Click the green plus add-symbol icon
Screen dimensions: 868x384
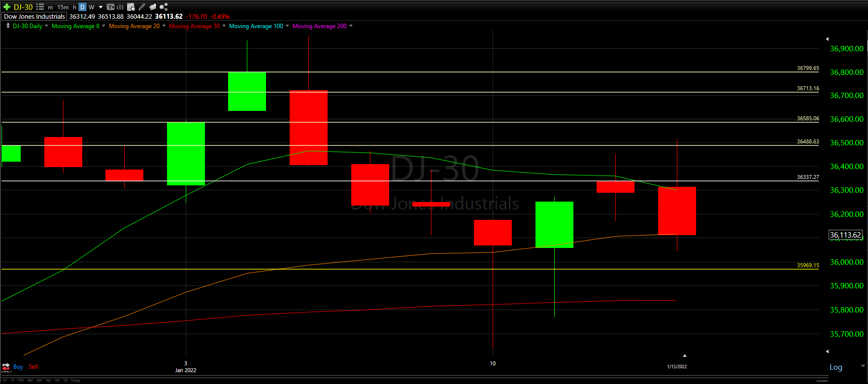(6, 7)
